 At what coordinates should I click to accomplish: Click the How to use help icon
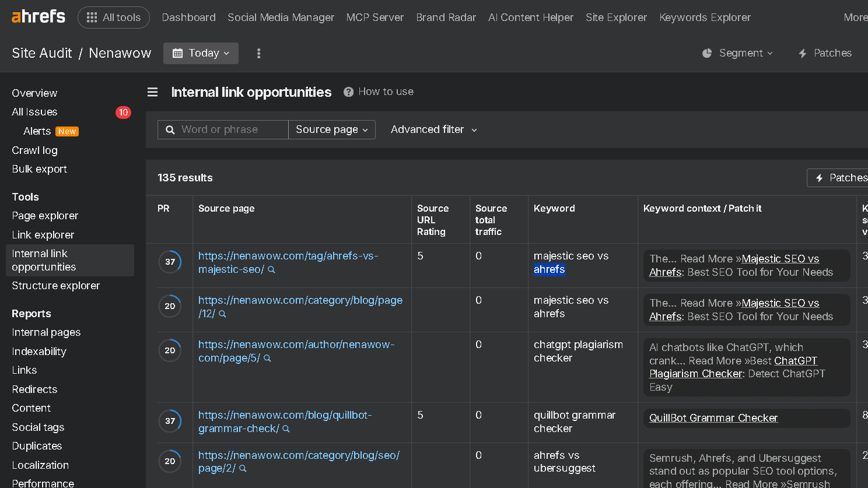pos(348,91)
